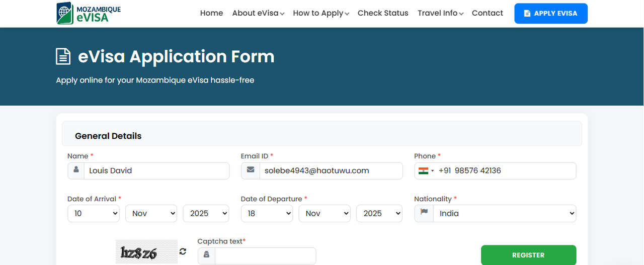Open the India country code flag selector

click(426, 171)
